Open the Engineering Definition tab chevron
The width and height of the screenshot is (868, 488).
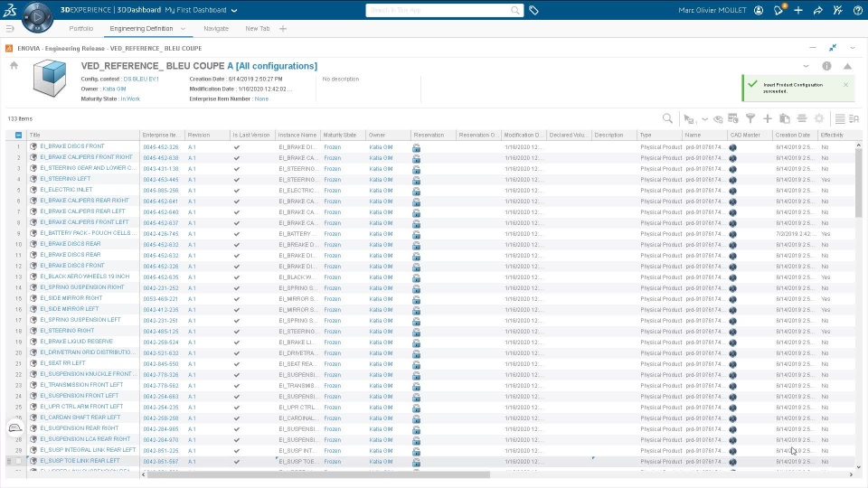pyautogui.click(x=184, y=29)
